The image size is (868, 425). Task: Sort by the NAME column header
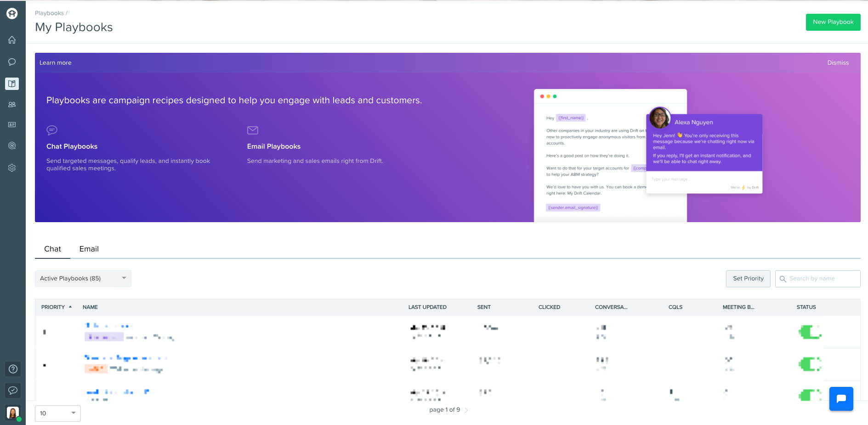tap(90, 307)
